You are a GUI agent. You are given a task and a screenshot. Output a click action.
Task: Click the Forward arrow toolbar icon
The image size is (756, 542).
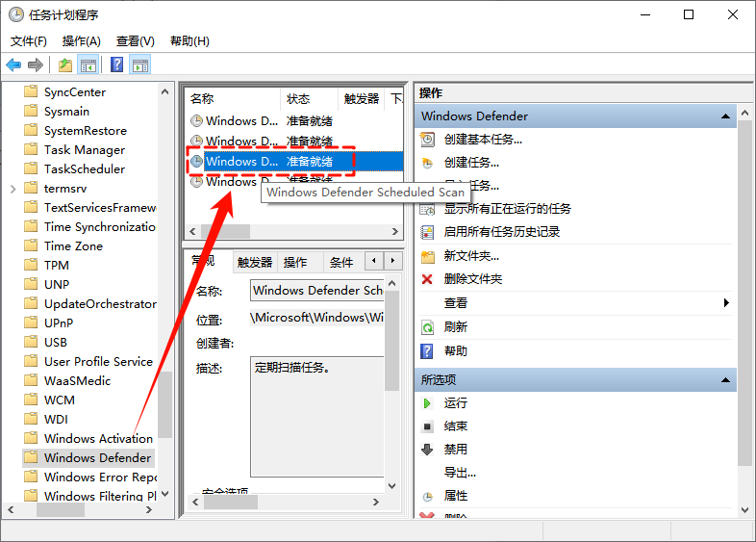click(36, 65)
